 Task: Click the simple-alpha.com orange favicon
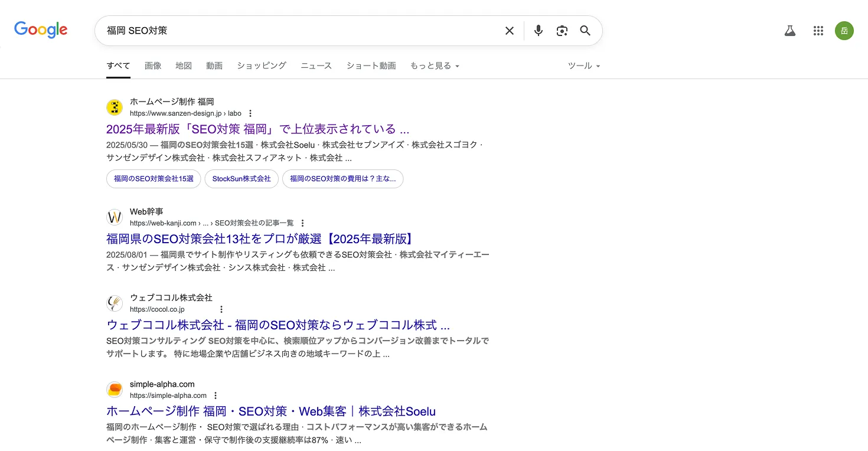point(115,390)
